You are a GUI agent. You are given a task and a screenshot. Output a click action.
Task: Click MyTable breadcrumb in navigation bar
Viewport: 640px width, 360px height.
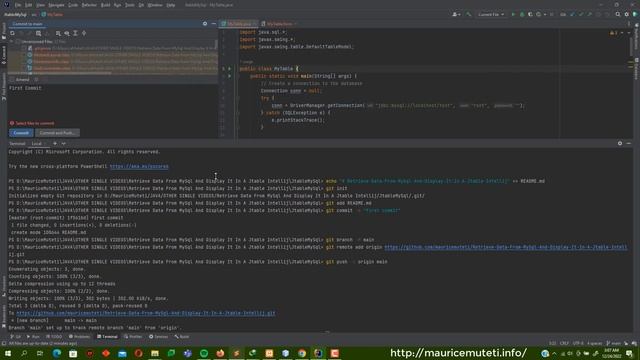52,14
